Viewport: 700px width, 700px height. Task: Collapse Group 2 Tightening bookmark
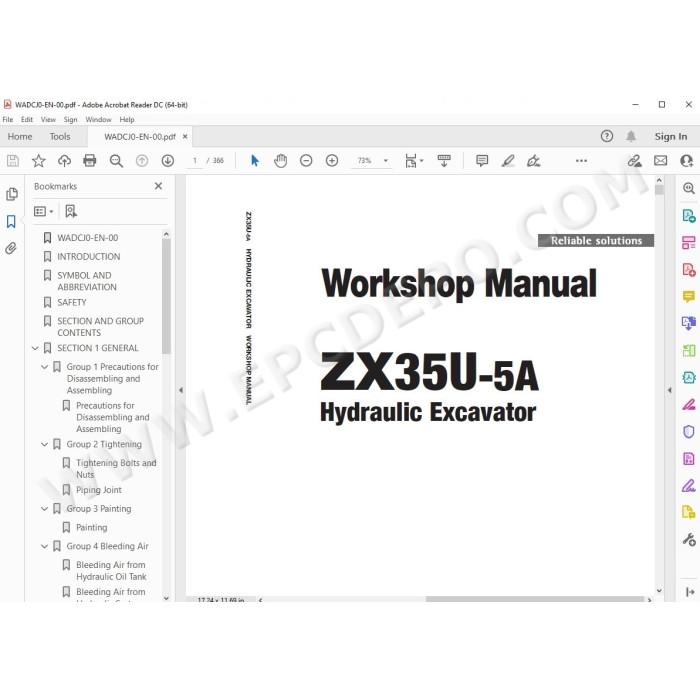[x=44, y=445]
